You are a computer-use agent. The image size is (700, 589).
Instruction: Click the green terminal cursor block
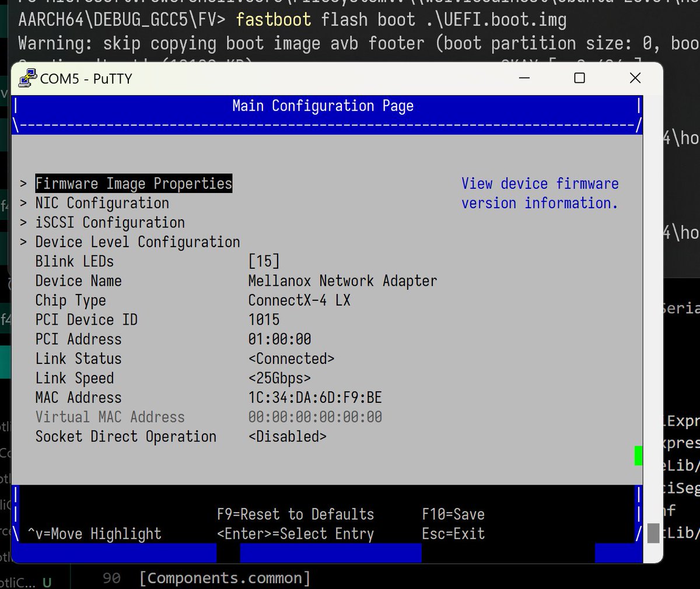click(639, 455)
